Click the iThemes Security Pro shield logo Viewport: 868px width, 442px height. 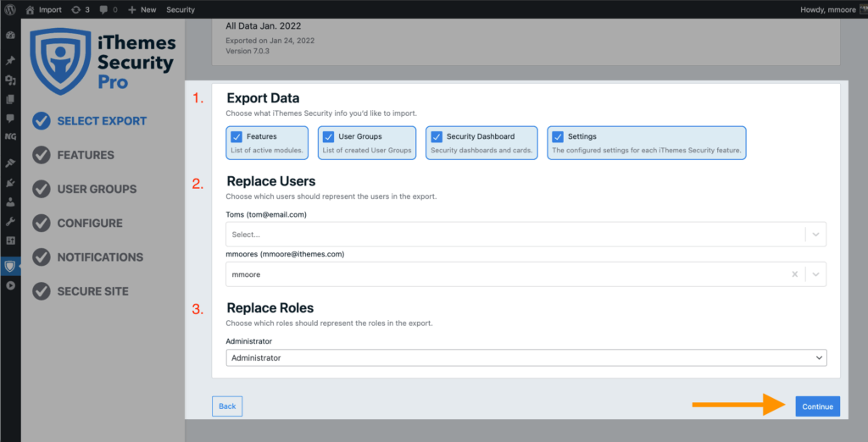pyautogui.click(x=60, y=61)
